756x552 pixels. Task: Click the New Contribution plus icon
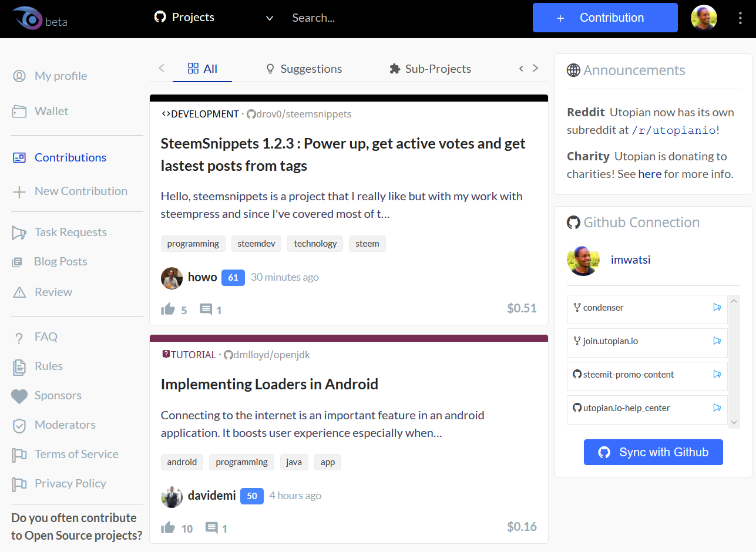coord(19,191)
